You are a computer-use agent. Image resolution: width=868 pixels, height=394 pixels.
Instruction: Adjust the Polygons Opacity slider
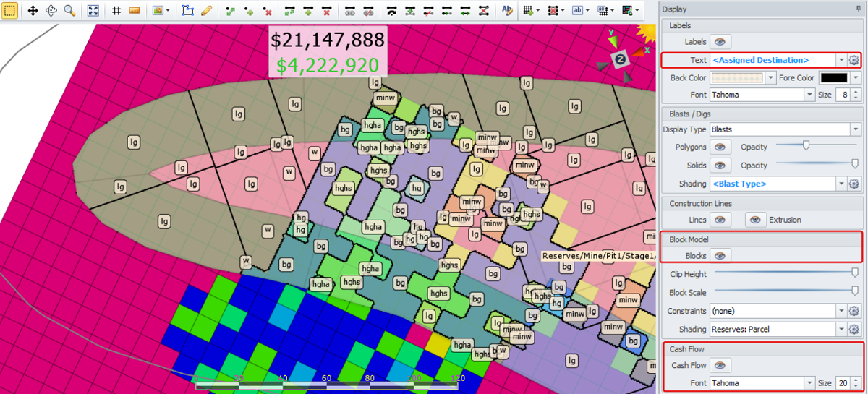click(817, 146)
